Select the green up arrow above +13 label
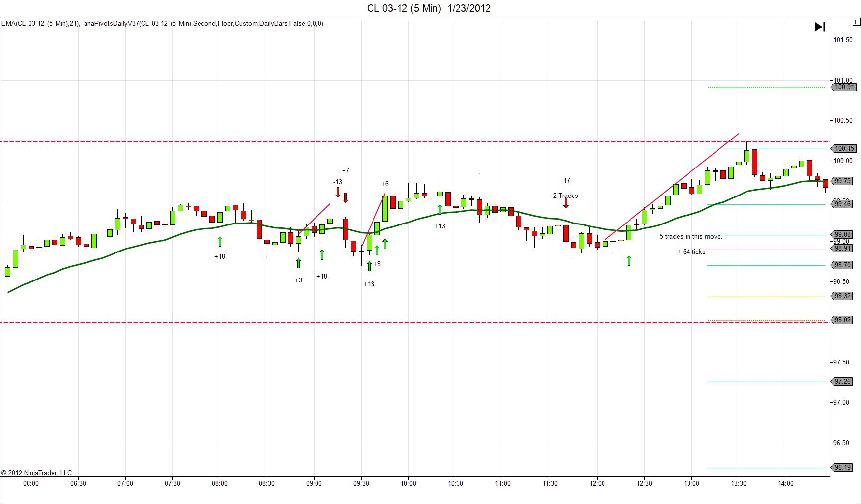The height and width of the screenshot is (504, 861). coord(440,210)
